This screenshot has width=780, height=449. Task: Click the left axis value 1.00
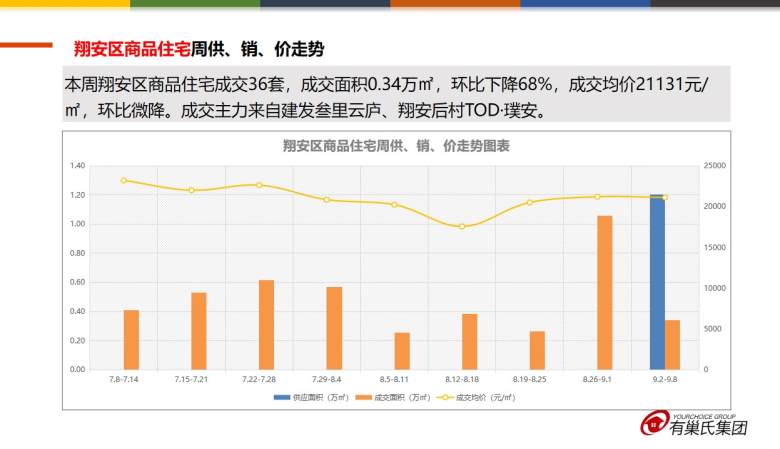point(78,224)
